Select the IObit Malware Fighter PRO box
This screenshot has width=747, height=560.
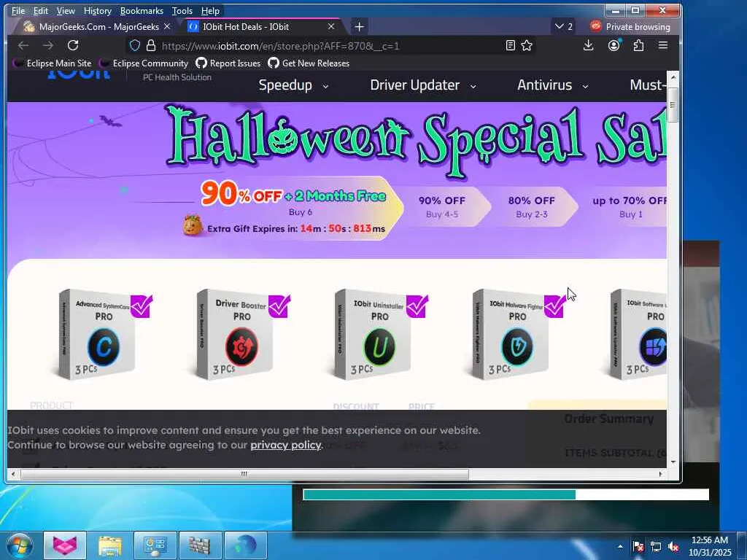(x=510, y=334)
